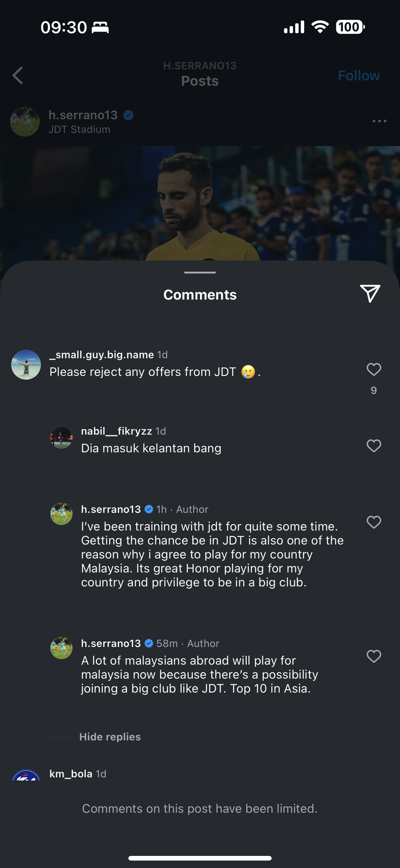
Task: Tap the verified badge on 1h reply
Action: [149, 509]
